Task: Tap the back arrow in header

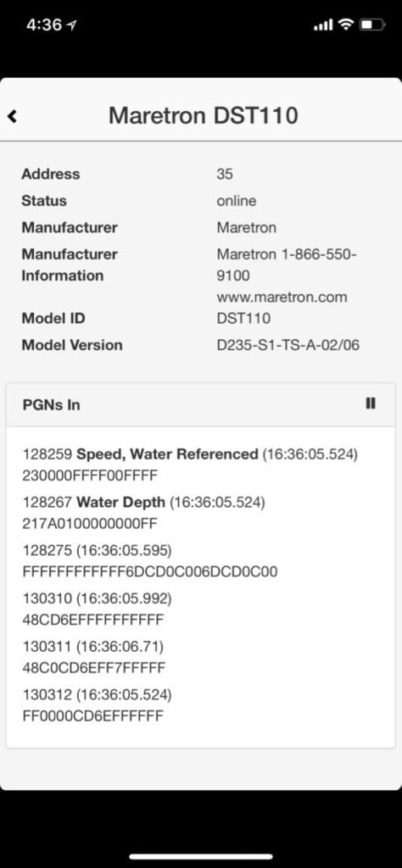Action: [x=12, y=116]
